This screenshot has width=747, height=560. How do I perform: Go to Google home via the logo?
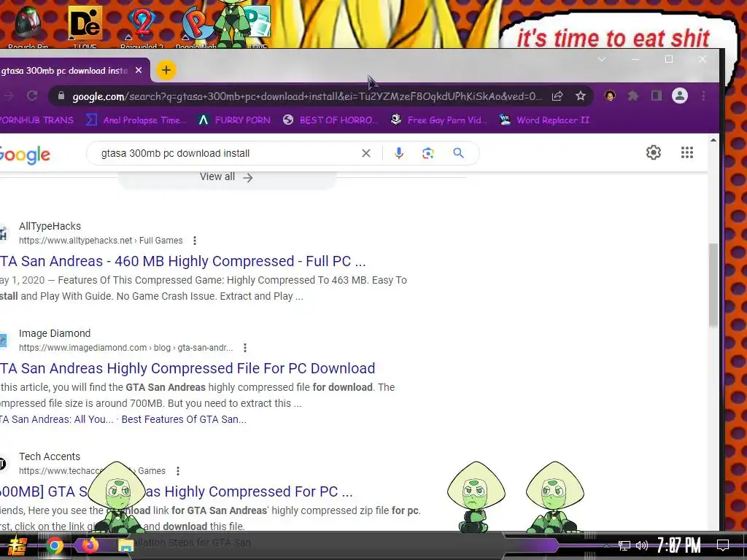click(x=25, y=155)
